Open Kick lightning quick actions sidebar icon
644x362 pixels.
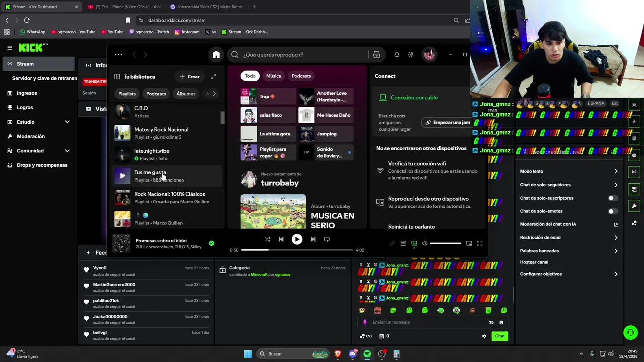tap(634, 122)
